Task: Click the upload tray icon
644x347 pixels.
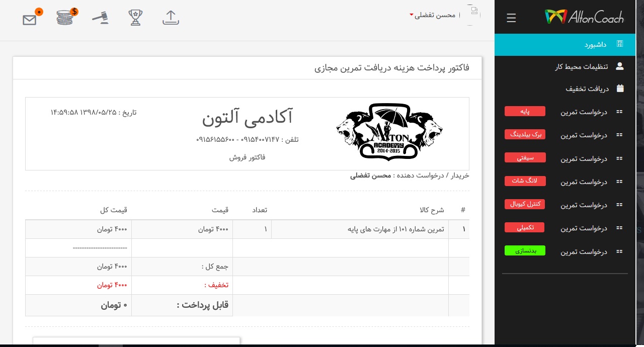Action: (x=171, y=18)
